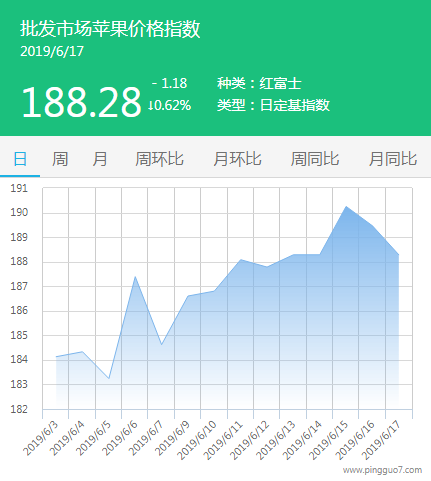The image size is (431, 481).
Task: Click the y-axis label 184
Action: tap(19, 359)
